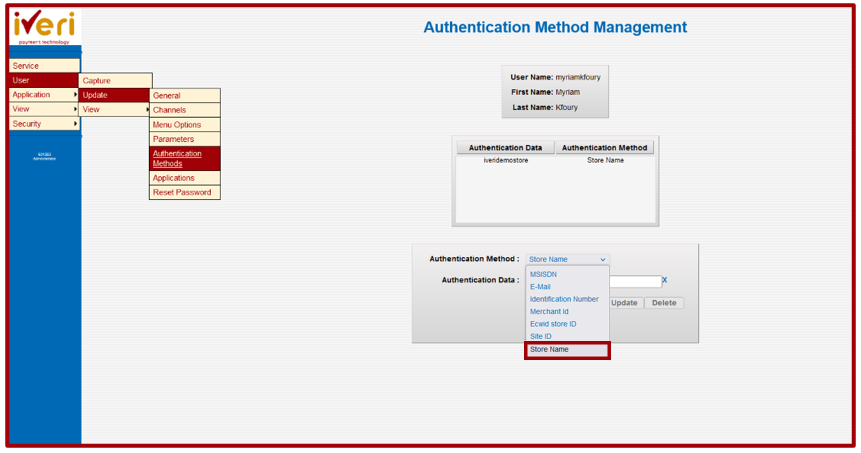
Task: Click Capture in the User submenu
Action: pos(97,81)
